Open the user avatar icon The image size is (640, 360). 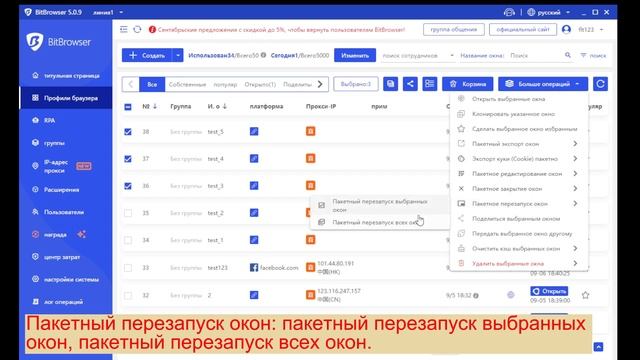click(566, 29)
